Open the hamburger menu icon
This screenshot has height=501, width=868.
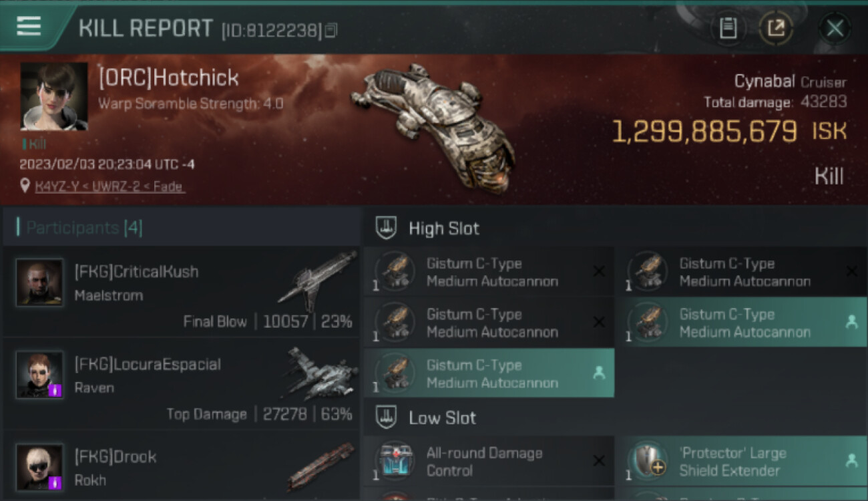(29, 26)
